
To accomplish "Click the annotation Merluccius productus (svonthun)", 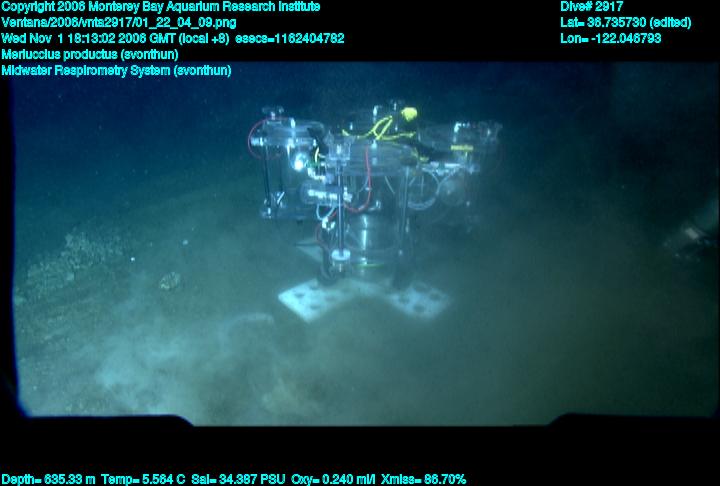I will [90, 54].
